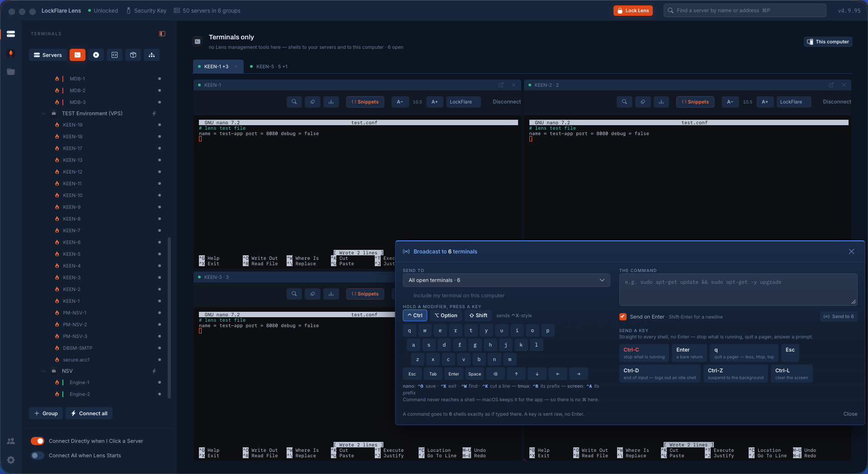Select the network hierarchy mode icon button
Viewport: 868px width, 474px height.
(152, 55)
